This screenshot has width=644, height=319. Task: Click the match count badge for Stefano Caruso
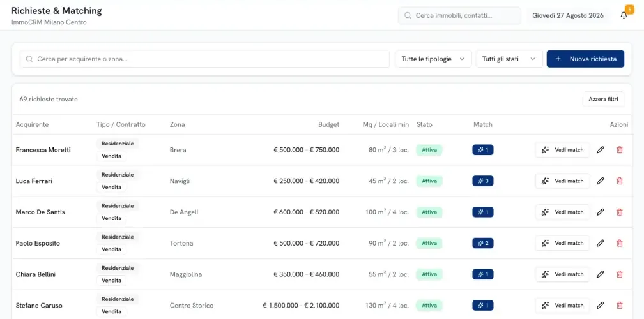482,306
